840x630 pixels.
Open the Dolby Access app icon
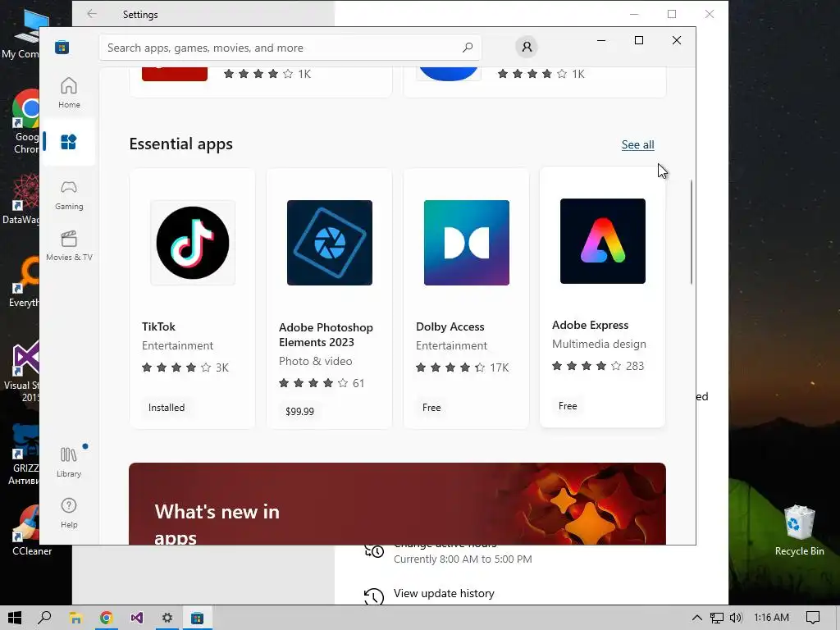point(467,243)
